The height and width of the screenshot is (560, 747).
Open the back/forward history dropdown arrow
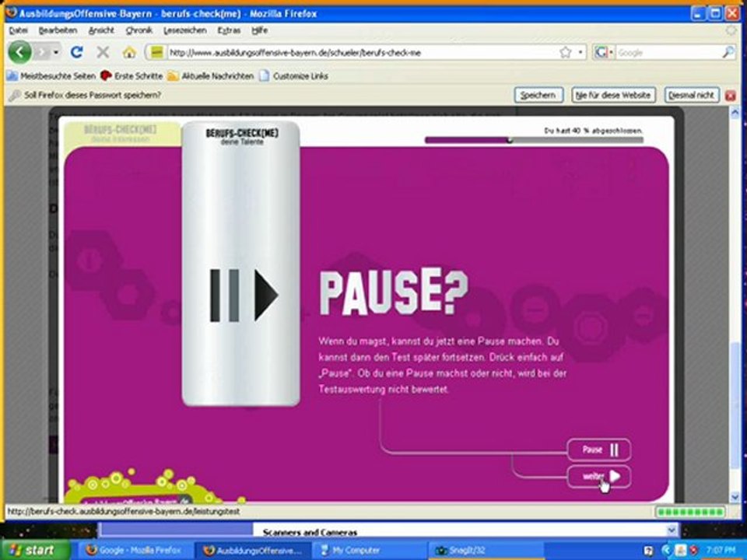coord(56,52)
